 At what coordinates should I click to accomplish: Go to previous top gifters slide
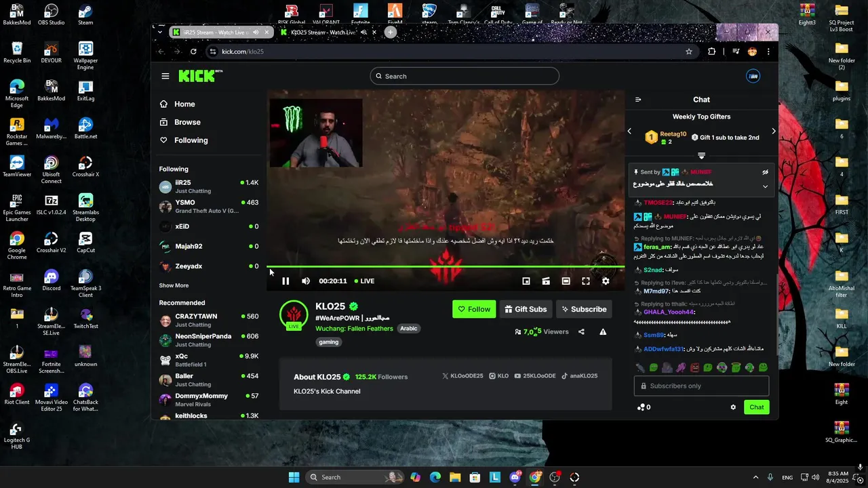pyautogui.click(x=629, y=131)
